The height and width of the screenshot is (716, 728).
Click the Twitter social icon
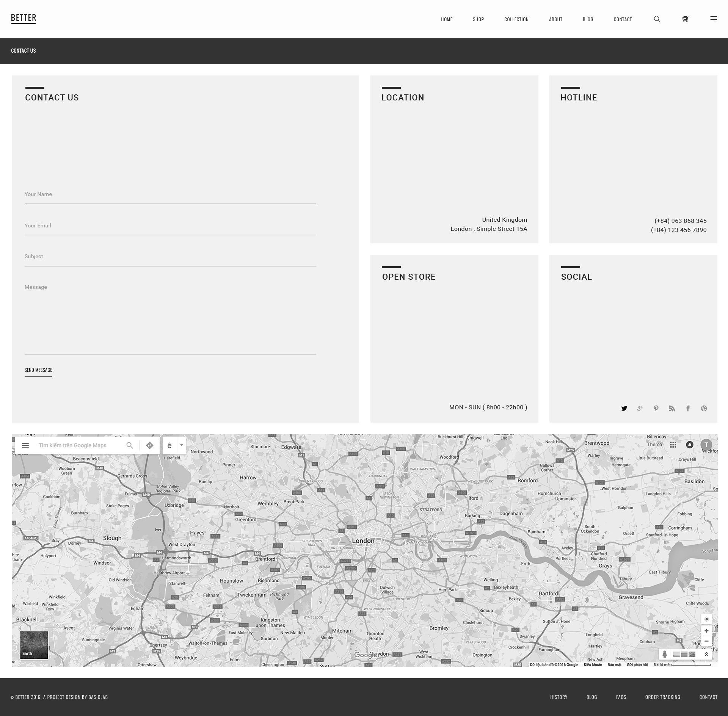(x=623, y=408)
